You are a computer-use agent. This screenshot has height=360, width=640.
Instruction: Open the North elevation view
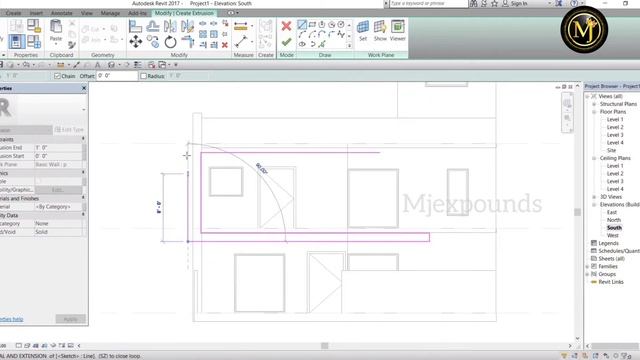tap(613, 220)
